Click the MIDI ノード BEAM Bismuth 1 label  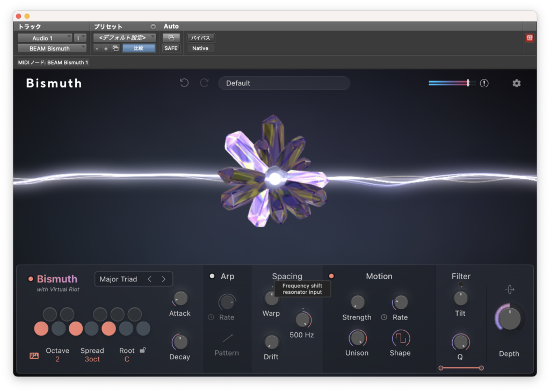coord(53,62)
